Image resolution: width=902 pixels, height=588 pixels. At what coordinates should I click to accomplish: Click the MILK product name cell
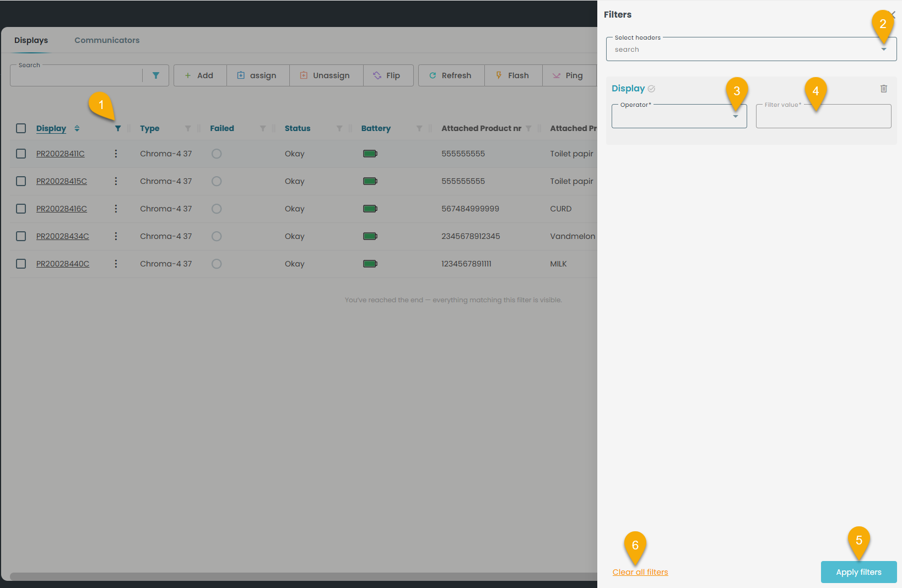click(558, 264)
